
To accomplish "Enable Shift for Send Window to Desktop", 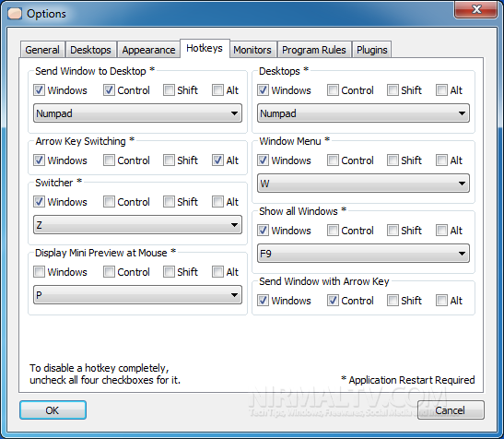I will [x=169, y=90].
